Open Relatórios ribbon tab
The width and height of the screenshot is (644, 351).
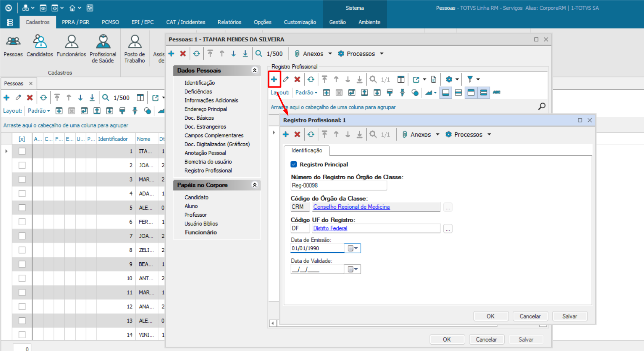(x=229, y=22)
